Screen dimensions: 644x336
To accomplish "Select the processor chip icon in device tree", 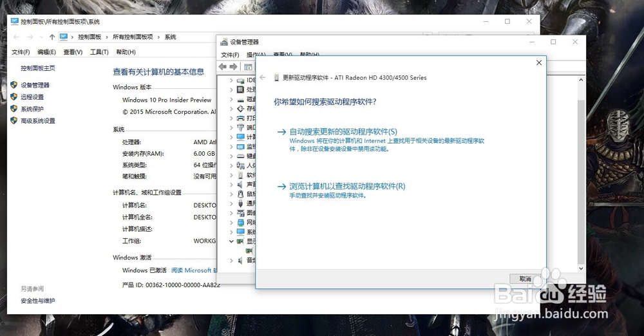I will (x=241, y=89).
